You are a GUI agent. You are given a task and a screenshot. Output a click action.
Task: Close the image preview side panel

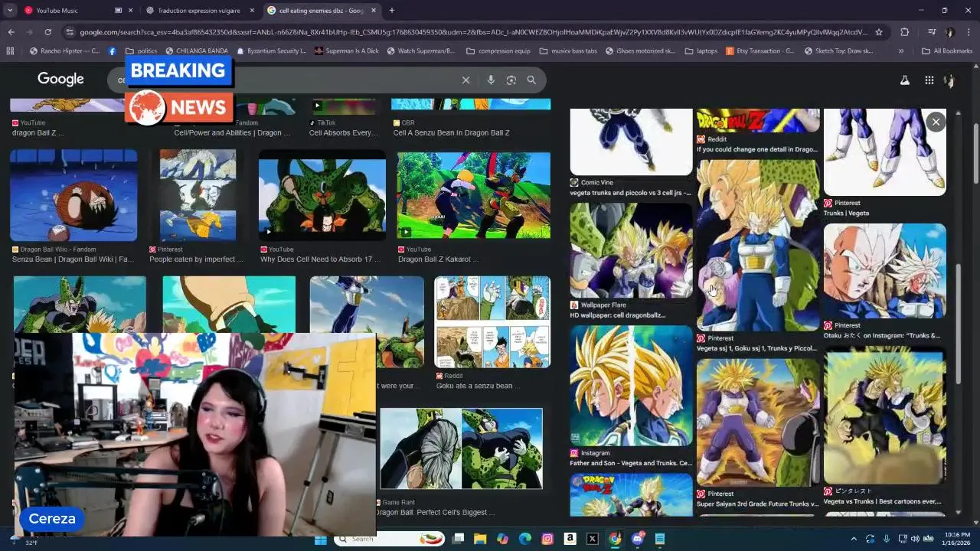coord(936,122)
